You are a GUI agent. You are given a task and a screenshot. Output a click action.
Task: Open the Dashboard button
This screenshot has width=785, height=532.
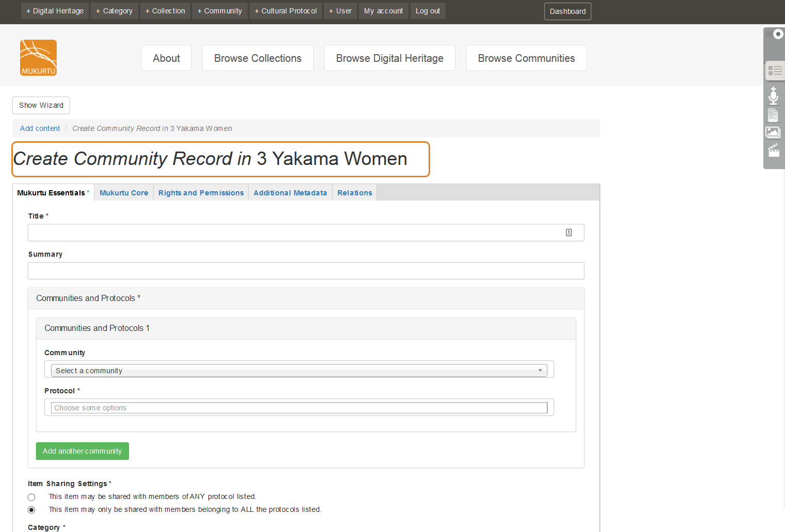pos(568,11)
